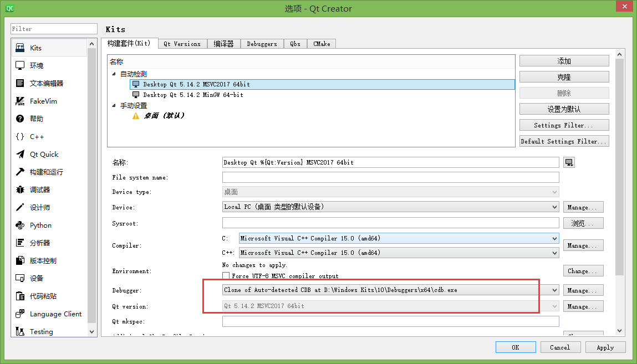Open the Debugger combo box
Screen dimensions: 637x364
coord(390,290)
